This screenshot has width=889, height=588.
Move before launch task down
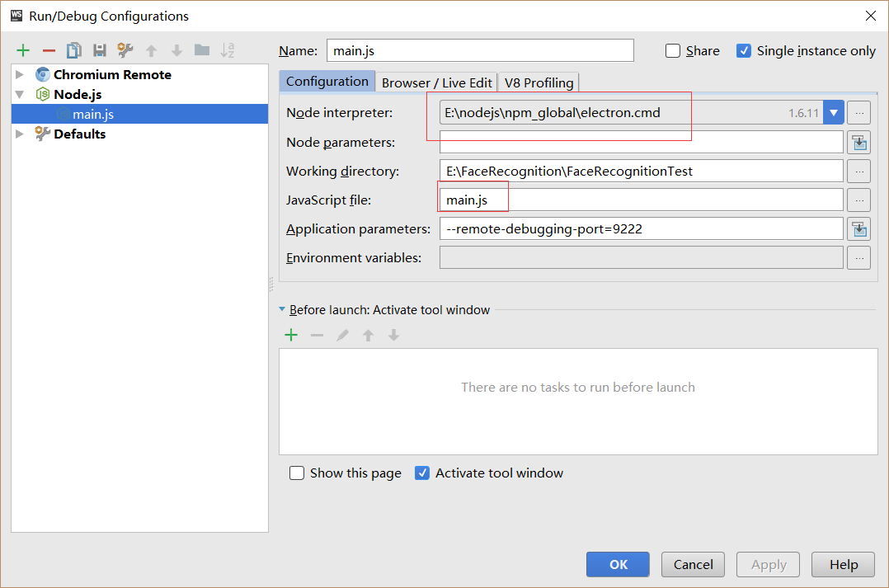[393, 335]
